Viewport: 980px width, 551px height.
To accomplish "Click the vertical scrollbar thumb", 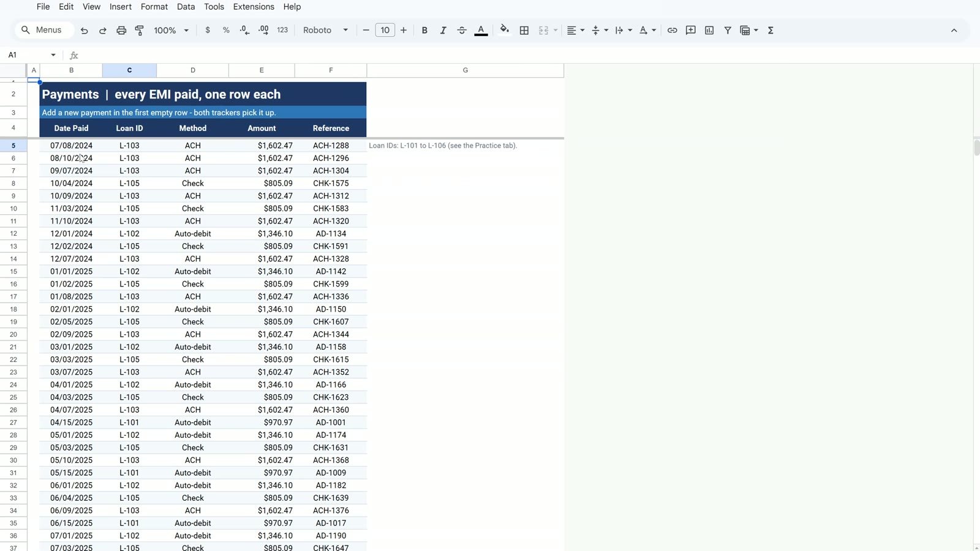I will click(x=976, y=147).
